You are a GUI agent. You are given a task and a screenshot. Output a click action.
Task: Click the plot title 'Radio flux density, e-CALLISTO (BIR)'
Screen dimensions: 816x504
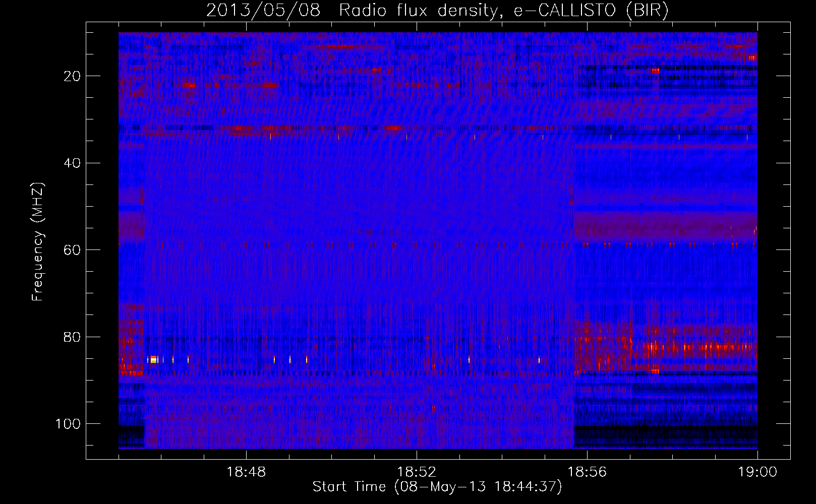coord(503,11)
